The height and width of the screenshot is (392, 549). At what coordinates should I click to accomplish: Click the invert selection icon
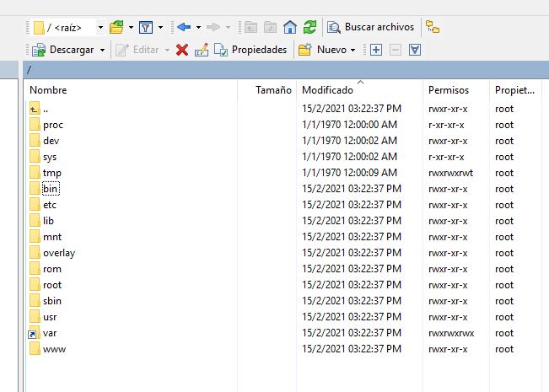point(415,50)
